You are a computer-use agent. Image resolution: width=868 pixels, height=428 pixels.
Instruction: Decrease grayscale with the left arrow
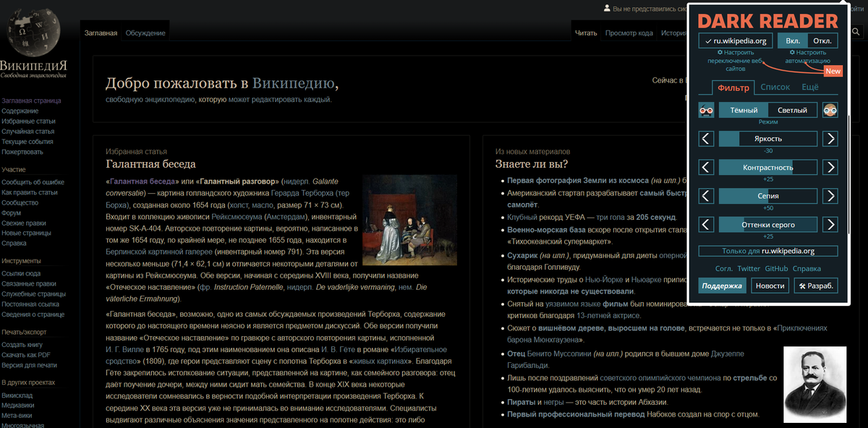707,225
